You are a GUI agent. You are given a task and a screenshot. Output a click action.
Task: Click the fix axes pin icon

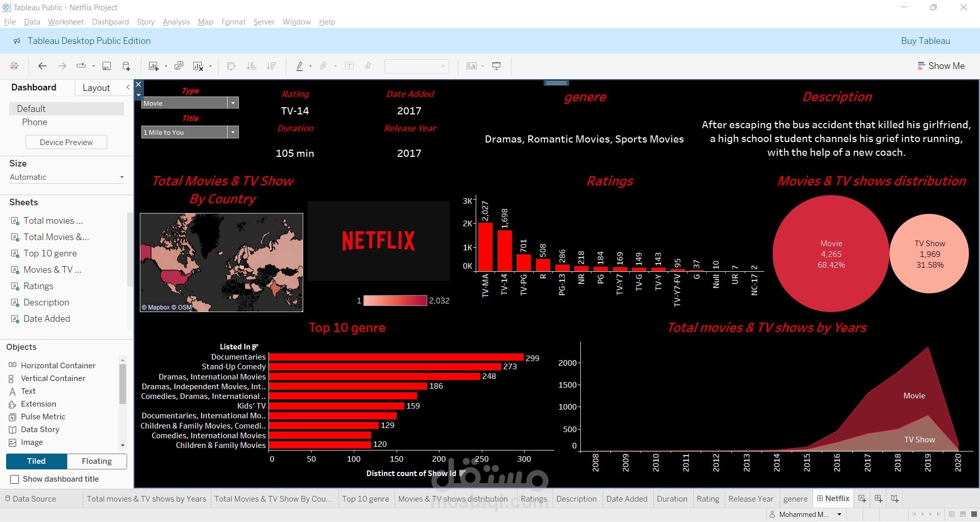click(368, 66)
